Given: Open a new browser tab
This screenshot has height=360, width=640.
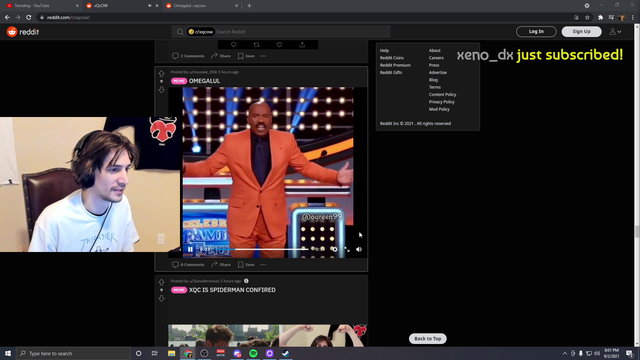Looking at the screenshot, I should click(x=249, y=6).
